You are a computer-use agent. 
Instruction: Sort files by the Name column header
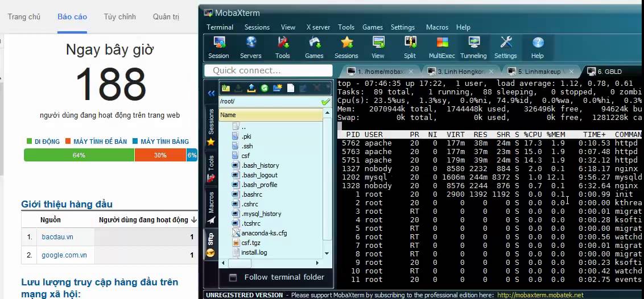271,115
